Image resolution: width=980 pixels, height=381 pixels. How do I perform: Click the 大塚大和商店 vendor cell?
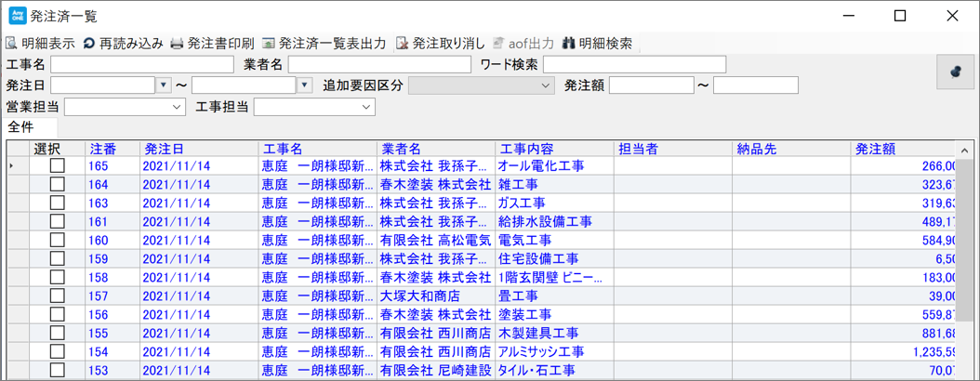436,296
